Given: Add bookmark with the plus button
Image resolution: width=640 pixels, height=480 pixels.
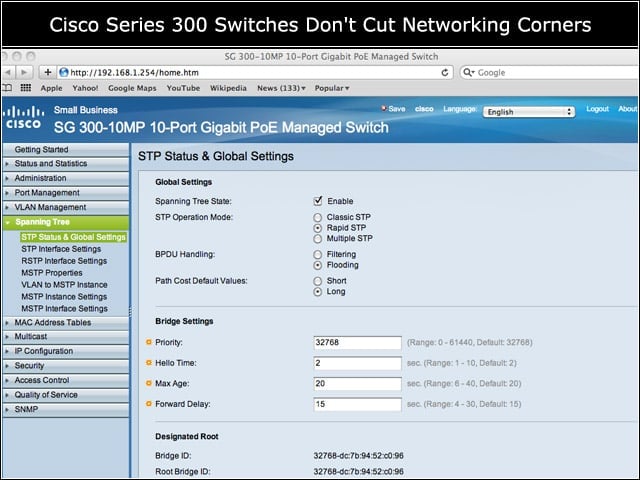Looking at the screenshot, I should (48, 72).
